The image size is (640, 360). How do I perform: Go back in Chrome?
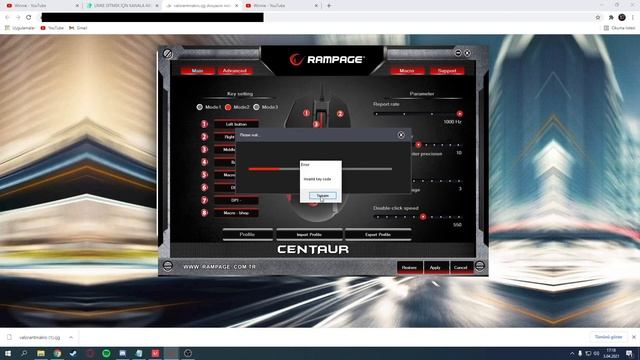7,17
